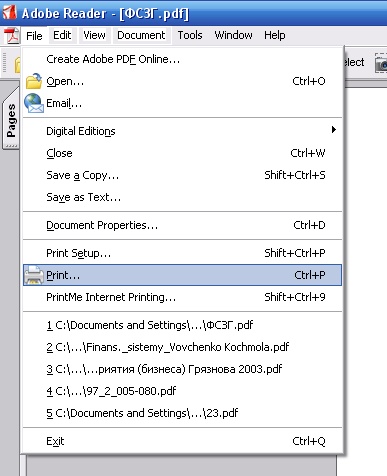Viewport: 387px width, 476px height.
Task: Choose Save a Copy...
Action: click(183, 175)
